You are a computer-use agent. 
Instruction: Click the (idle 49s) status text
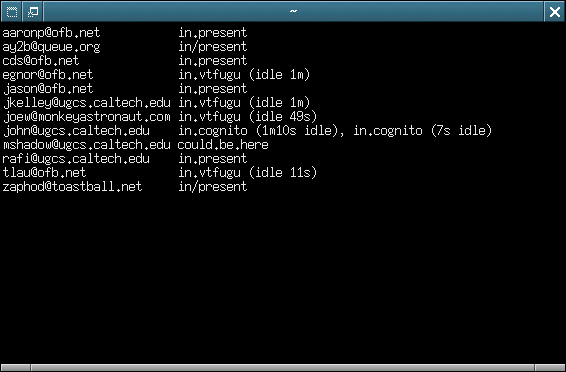coord(283,117)
